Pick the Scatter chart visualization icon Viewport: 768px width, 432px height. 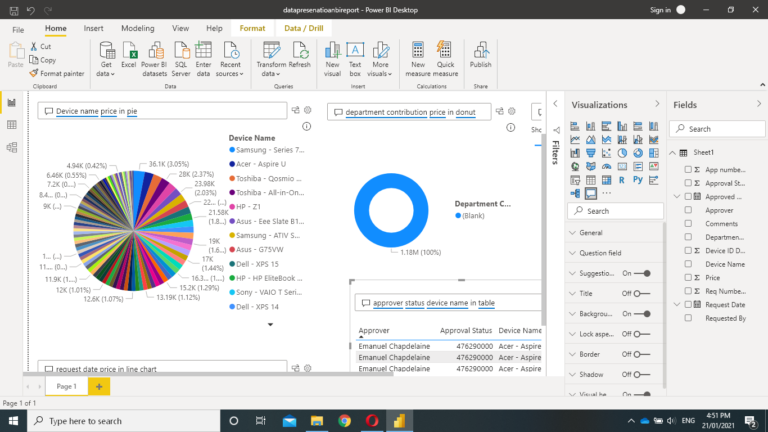[606, 153]
